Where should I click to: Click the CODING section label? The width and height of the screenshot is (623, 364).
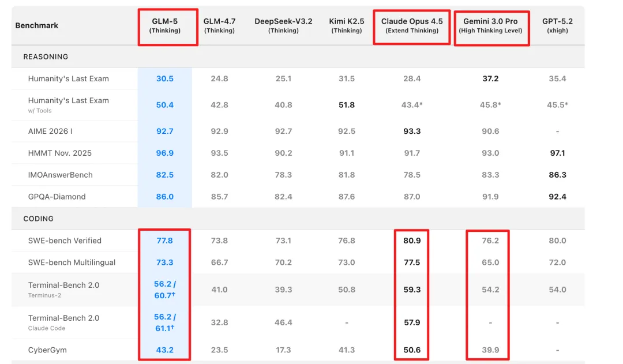click(x=38, y=219)
